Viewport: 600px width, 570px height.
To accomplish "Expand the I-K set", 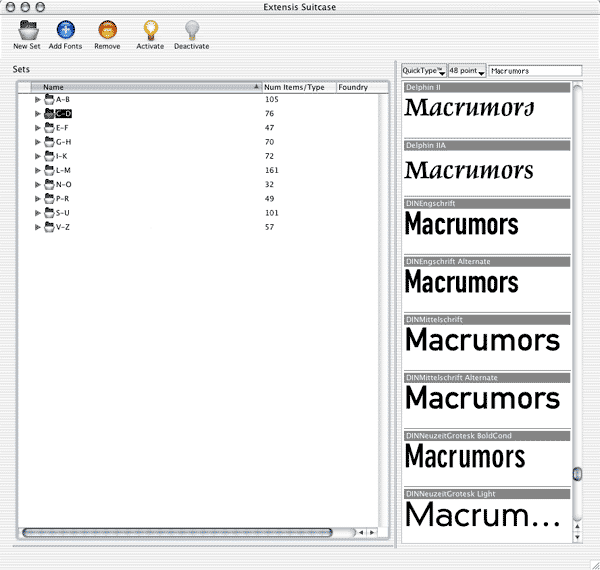I will [38, 156].
